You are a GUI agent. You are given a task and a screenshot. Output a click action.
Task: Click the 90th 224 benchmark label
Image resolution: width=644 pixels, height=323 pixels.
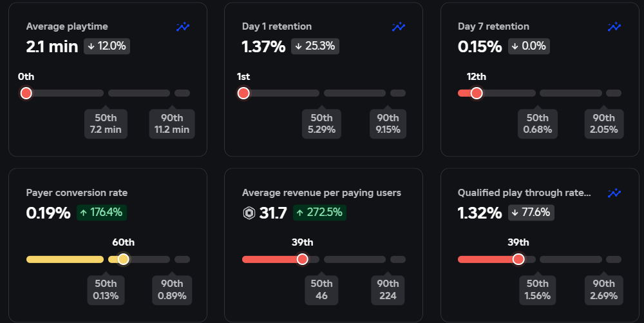click(x=388, y=290)
